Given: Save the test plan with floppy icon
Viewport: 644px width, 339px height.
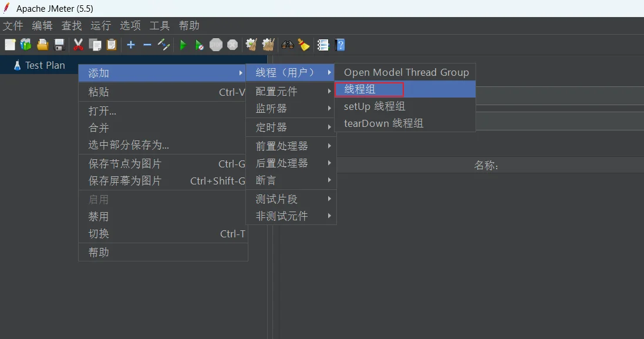Looking at the screenshot, I should [59, 45].
